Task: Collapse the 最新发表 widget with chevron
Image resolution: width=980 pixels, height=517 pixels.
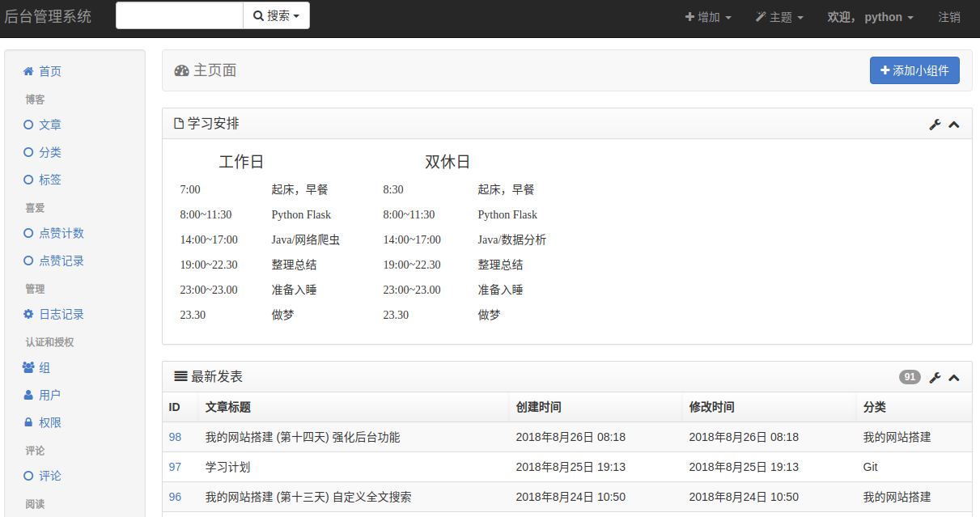Action: coord(953,377)
